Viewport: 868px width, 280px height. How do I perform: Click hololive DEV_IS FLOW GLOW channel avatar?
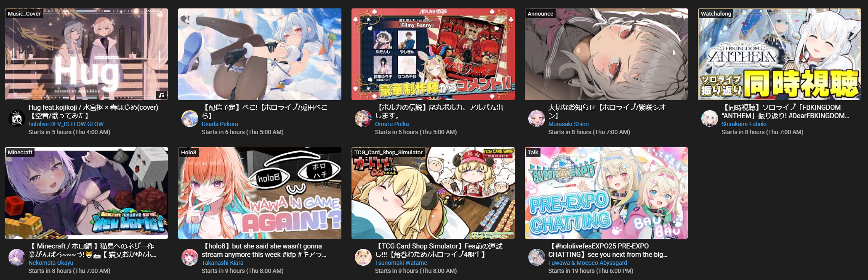[x=17, y=119]
